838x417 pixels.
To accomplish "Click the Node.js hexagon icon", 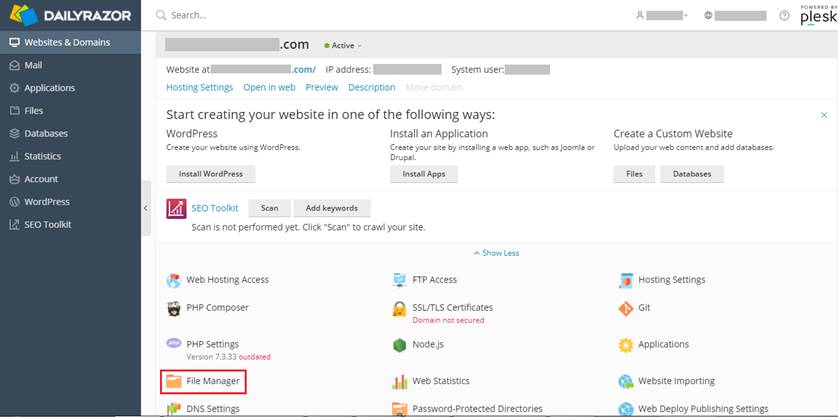I will pyautogui.click(x=399, y=345).
